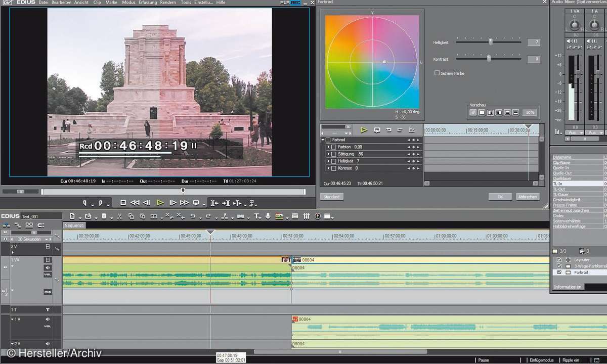The width and height of the screenshot is (607, 364).
Task: Uncheck the 3-Wege-Farbkorrektur effect checkbox
Action: [x=559, y=266]
